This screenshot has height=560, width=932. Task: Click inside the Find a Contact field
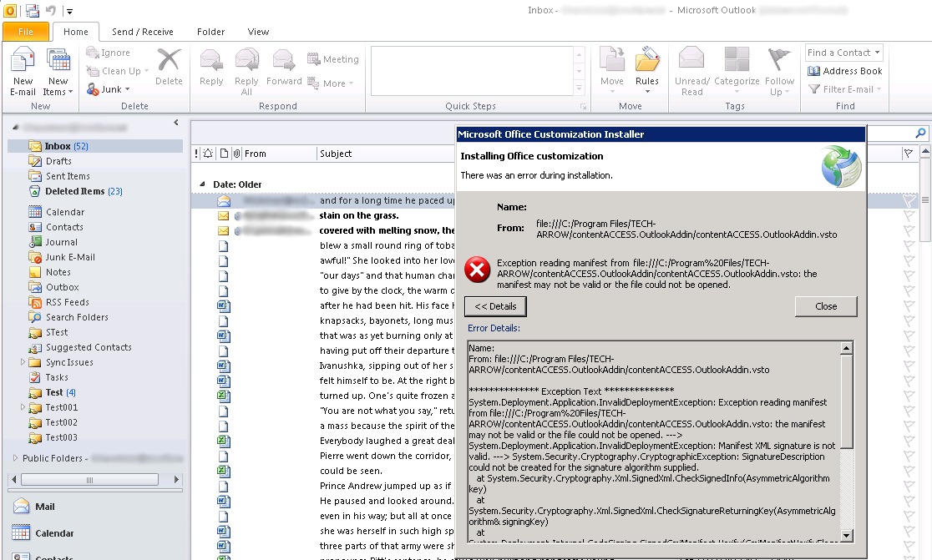[x=839, y=52]
